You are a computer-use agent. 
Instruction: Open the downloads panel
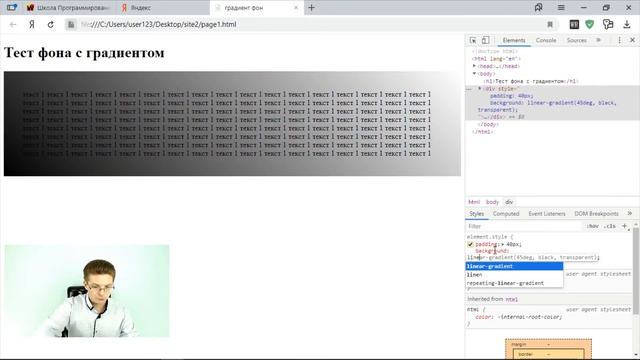627,24
